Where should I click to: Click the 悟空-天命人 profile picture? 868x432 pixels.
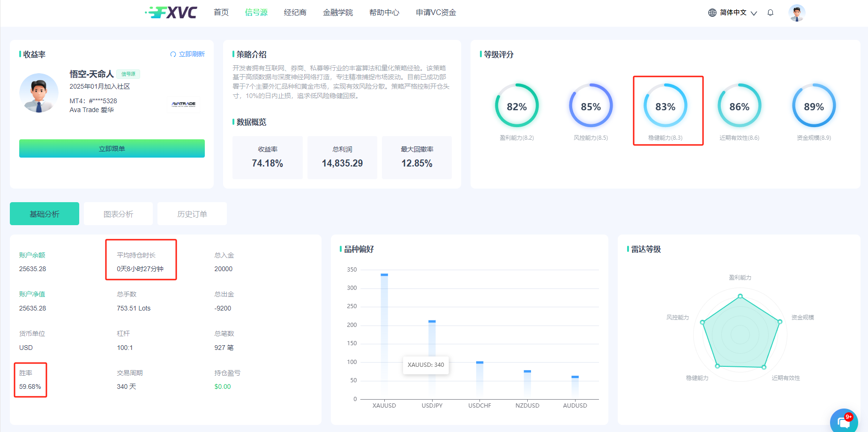(39, 93)
